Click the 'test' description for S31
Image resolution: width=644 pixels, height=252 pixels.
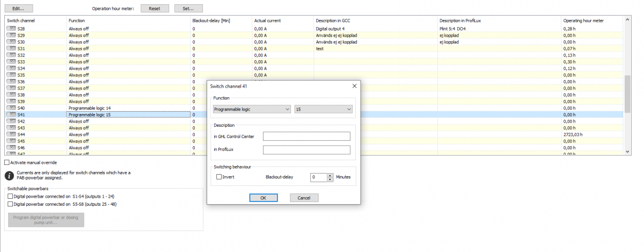[376, 48]
